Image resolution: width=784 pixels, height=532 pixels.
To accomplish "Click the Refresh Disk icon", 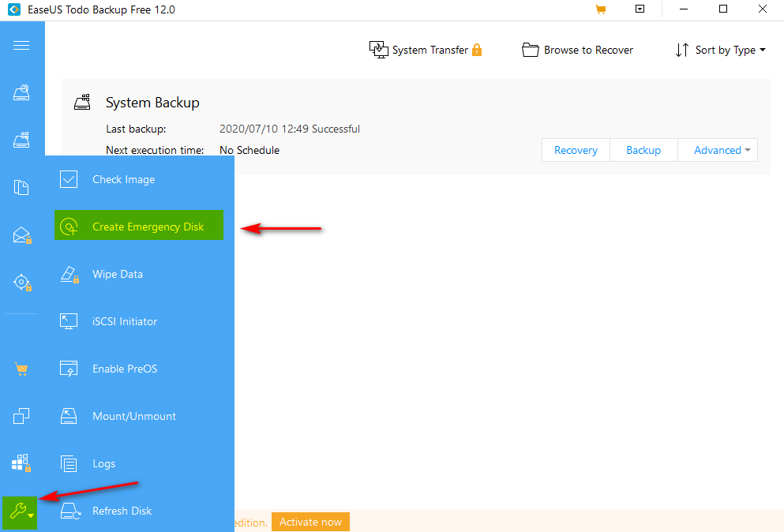I will coord(70,511).
